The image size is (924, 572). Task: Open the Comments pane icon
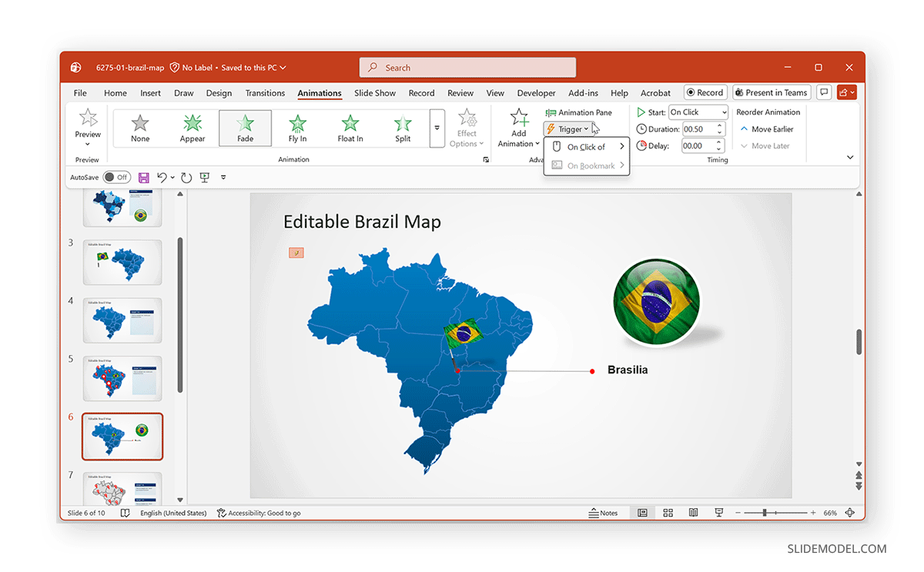tap(824, 92)
